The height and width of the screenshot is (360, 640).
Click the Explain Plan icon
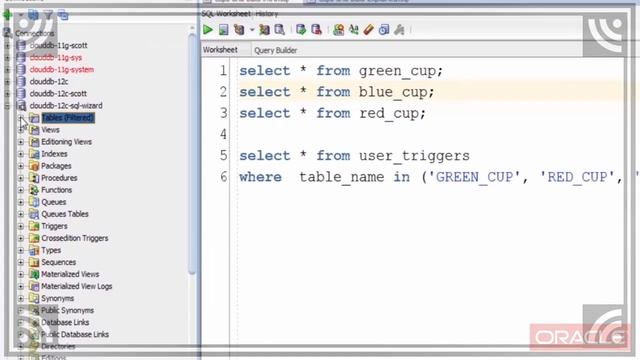(239, 29)
